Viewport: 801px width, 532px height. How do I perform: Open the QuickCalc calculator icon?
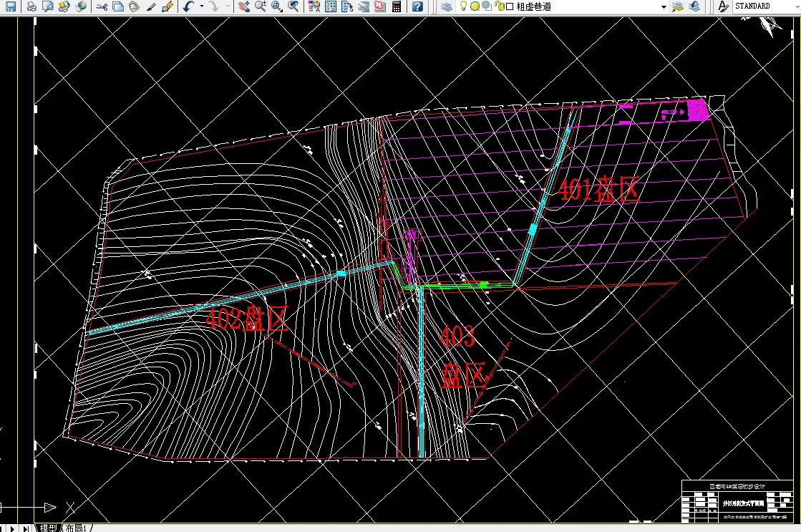[396, 6]
